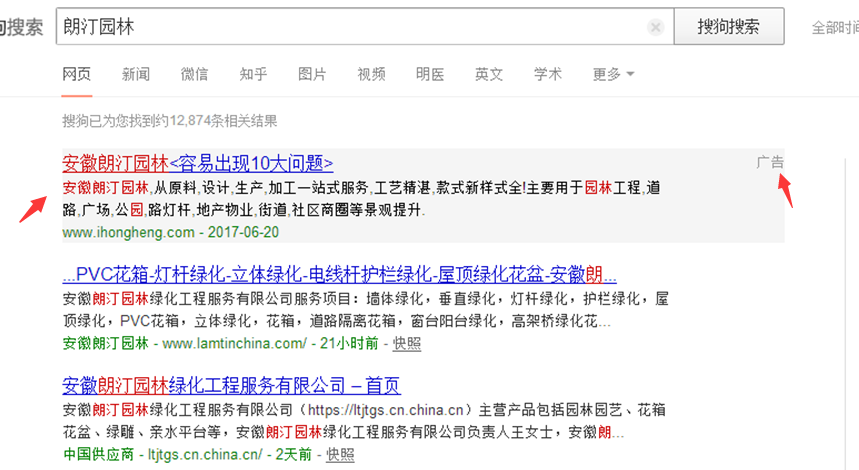Click the www.ihongheng.com ad URL

128,232
